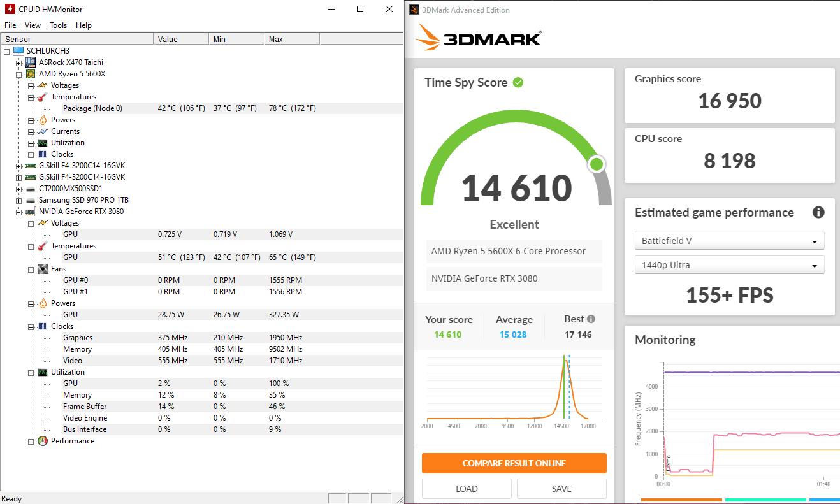The width and height of the screenshot is (840, 504).
Task: Click the info icon beside Best score
Action: [591, 319]
